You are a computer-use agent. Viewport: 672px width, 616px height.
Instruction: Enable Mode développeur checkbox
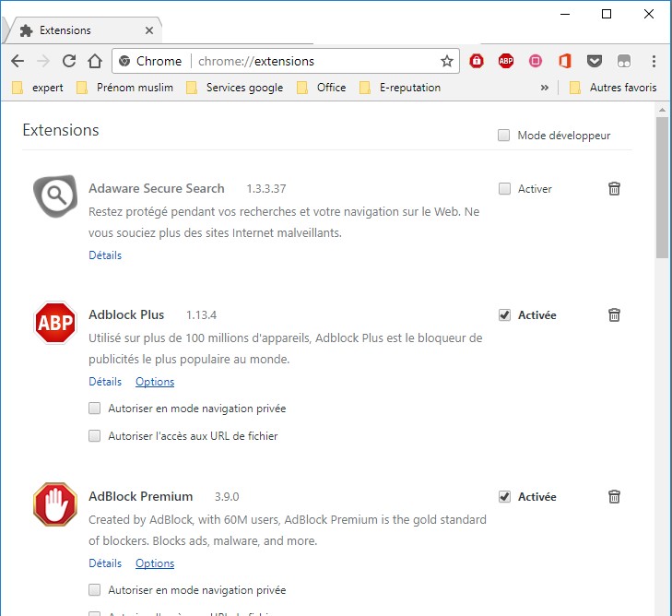(x=503, y=136)
